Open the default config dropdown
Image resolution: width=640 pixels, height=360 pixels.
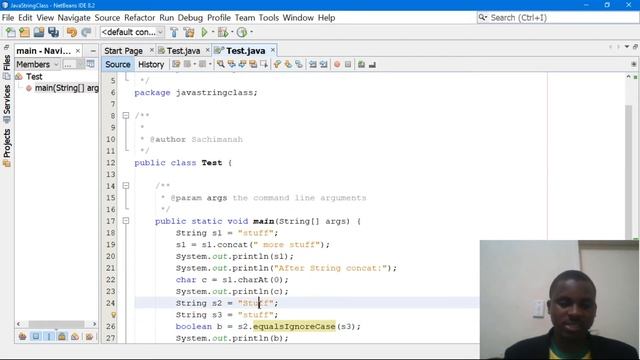click(x=132, y=32)
